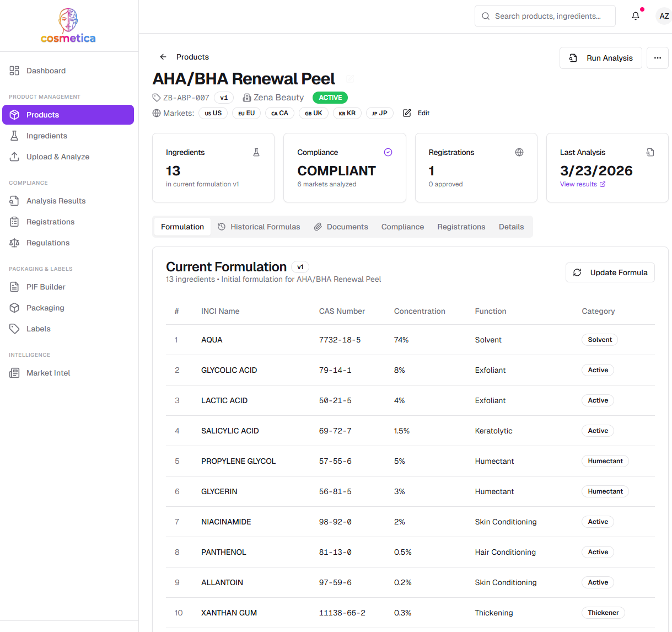Viewport: 672px width, 632px height.
Task: Open the three-dot more options menu
Action: (657, 58)
